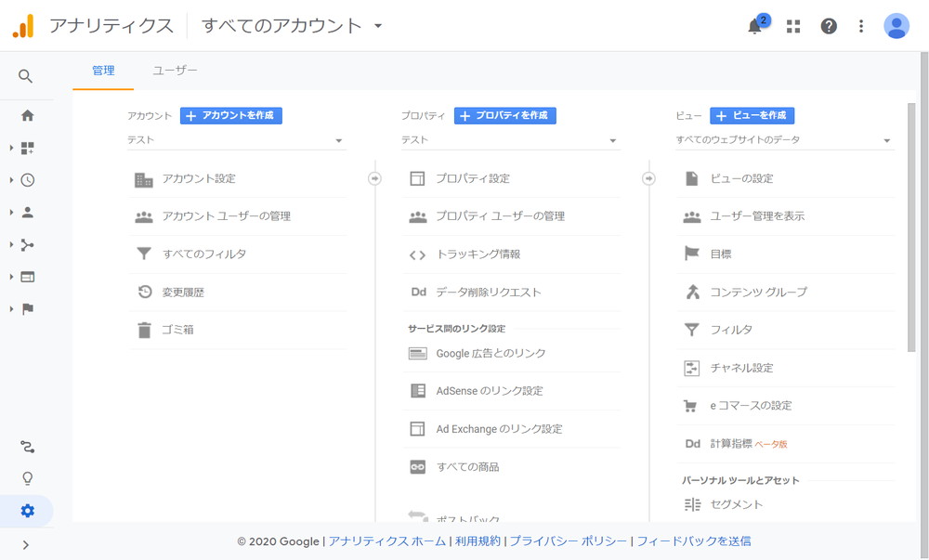Open the help question mark icon
The image size is (929, 560).
pos(829,26)
